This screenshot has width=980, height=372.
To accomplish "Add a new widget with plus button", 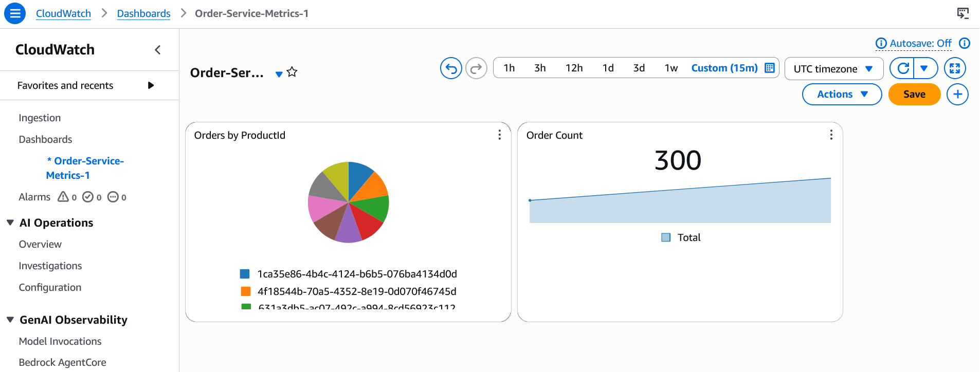I will click(x=957, y=95).
